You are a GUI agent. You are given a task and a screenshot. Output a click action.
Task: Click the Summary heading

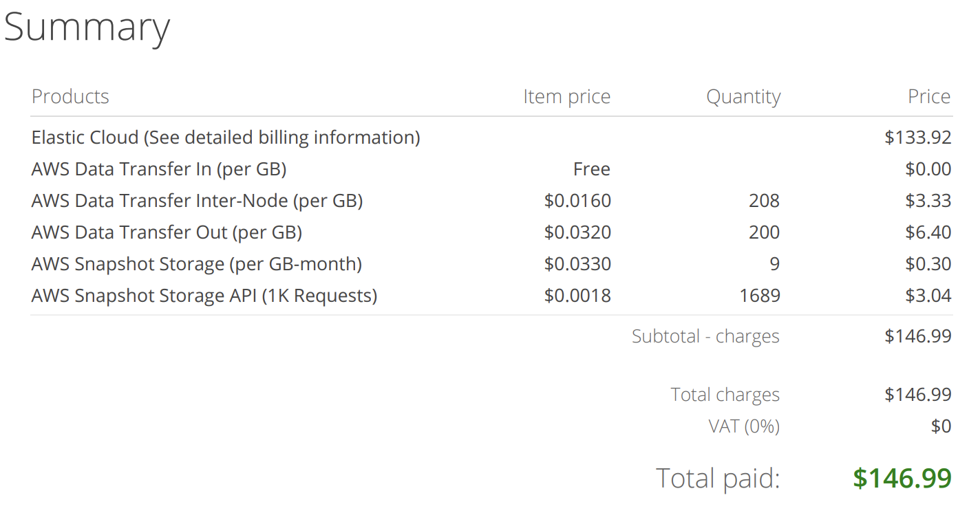pos(87,28)
